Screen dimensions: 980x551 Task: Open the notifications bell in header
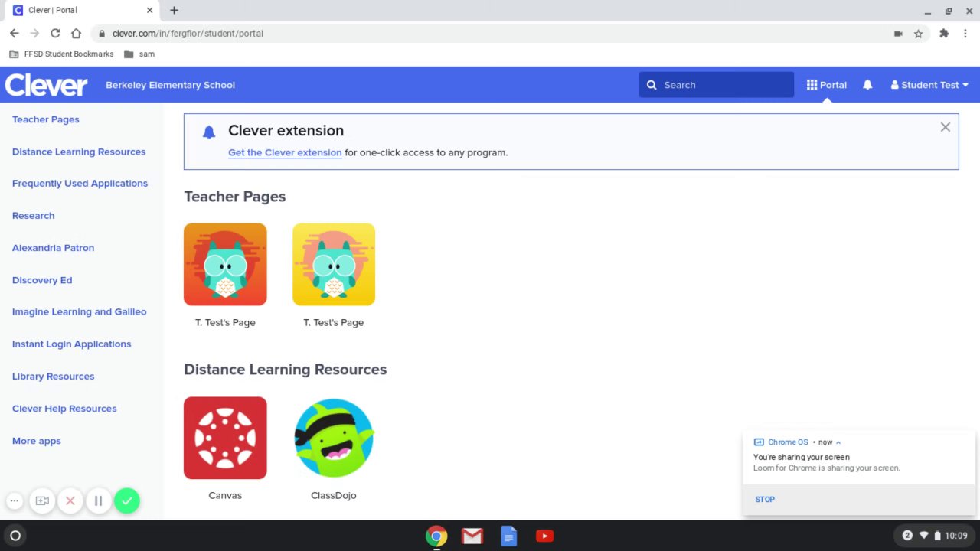click(867, 85)
